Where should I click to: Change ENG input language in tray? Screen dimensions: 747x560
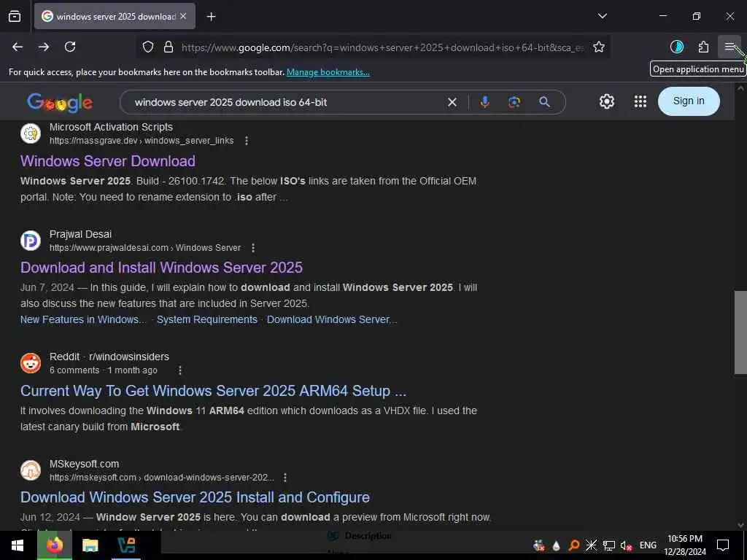(x=648, y=545)
